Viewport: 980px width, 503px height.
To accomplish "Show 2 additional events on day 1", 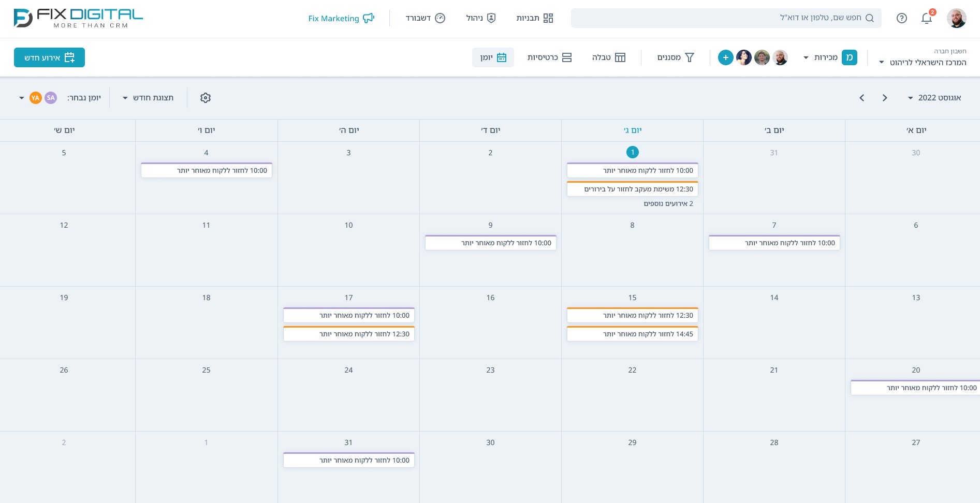I will point(668,203).
